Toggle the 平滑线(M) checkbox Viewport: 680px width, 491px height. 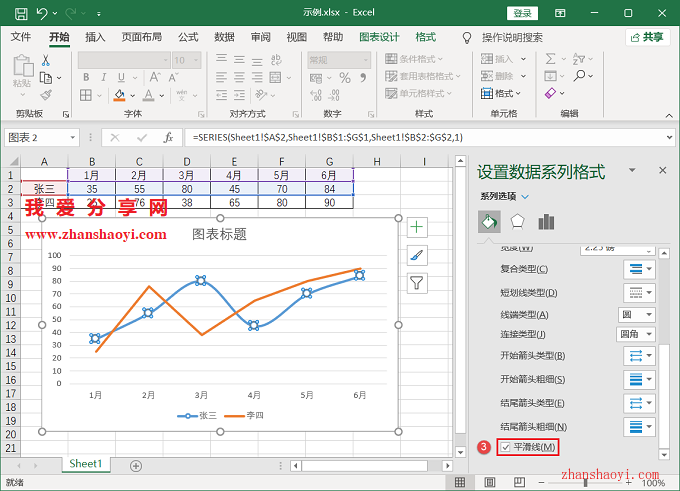[506, 447]
